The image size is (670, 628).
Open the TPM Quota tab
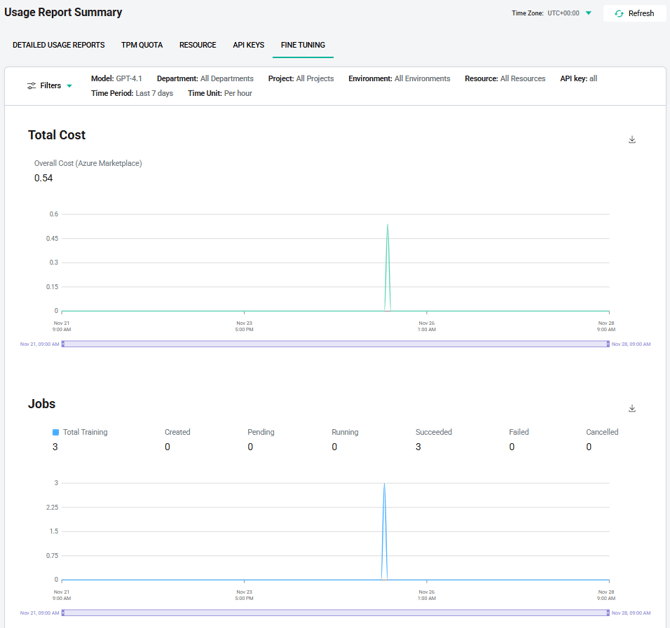tap(142, 45)
